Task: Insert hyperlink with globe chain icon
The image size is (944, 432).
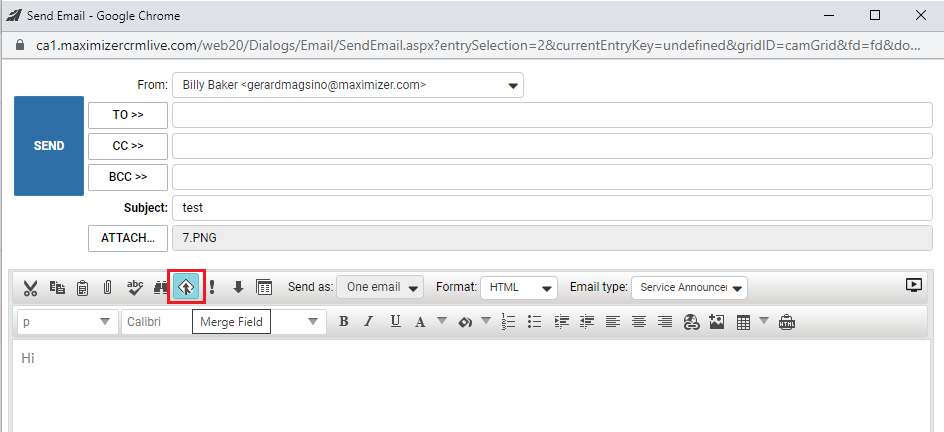Action: point(691,322)
